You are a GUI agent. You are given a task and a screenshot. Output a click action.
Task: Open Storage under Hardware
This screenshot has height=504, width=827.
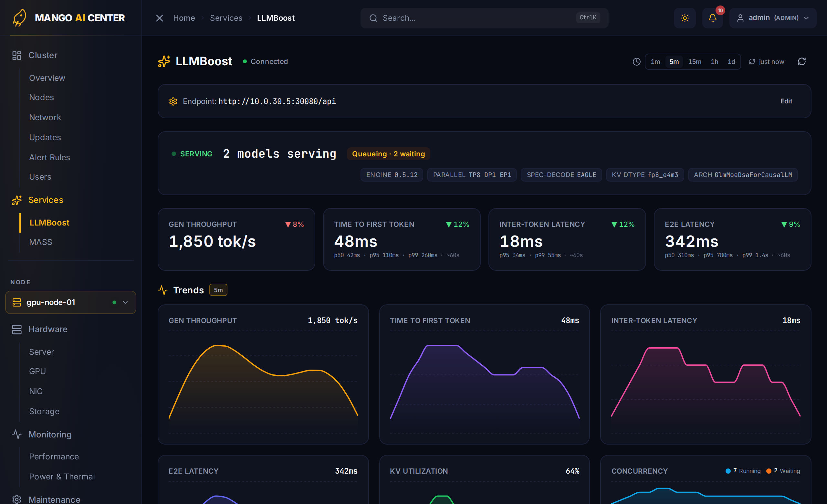(44, 411)
